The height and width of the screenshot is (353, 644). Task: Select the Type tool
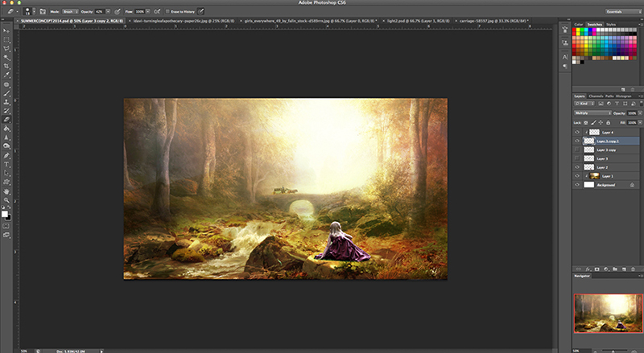[6, 164]
